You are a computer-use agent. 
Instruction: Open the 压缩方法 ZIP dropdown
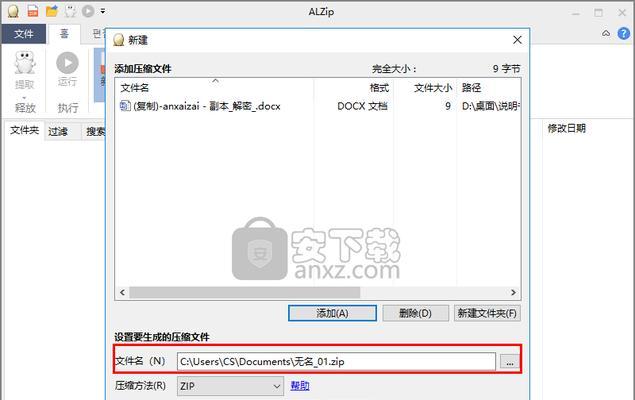230,386
